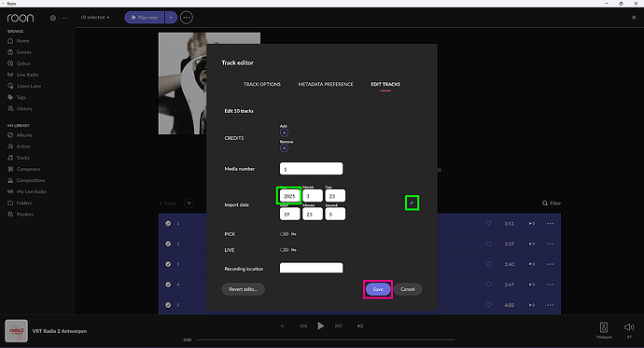
Task: Switch to the Track Options tab
Action: tap(262, 84)
